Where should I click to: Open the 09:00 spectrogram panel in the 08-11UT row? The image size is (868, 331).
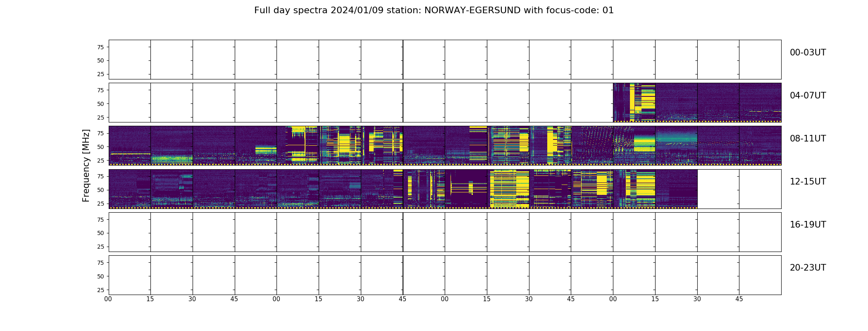pos(298,146)
